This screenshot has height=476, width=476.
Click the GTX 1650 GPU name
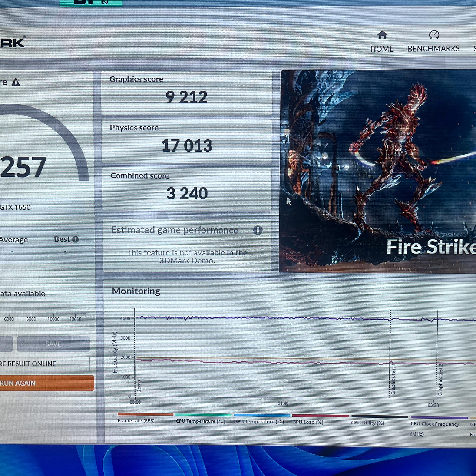pos(15,207)
